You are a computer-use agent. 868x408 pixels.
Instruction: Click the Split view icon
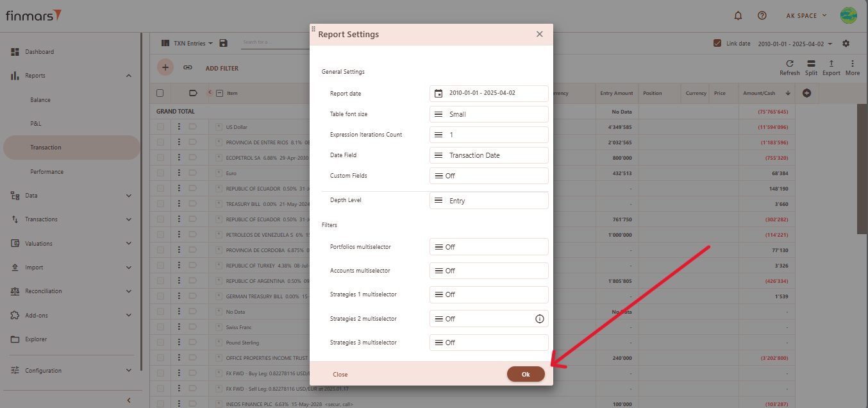(811, 64)
